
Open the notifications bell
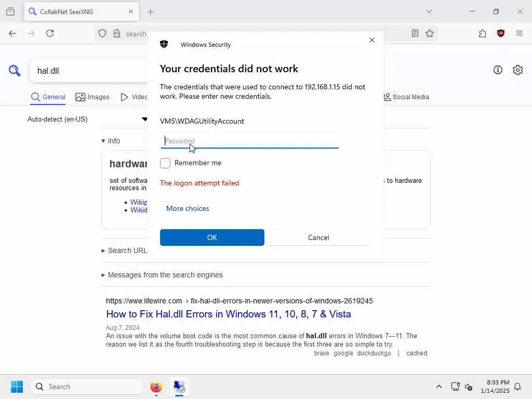click(x=517, y=387)
